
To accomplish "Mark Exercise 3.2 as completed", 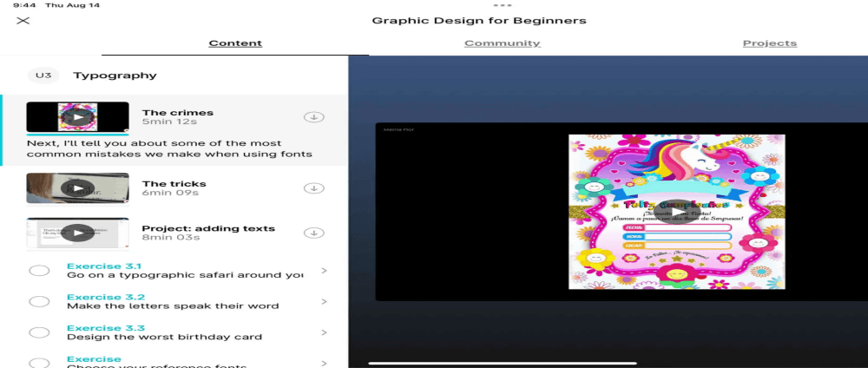I will pyautogui.click(x=39, y=301).
